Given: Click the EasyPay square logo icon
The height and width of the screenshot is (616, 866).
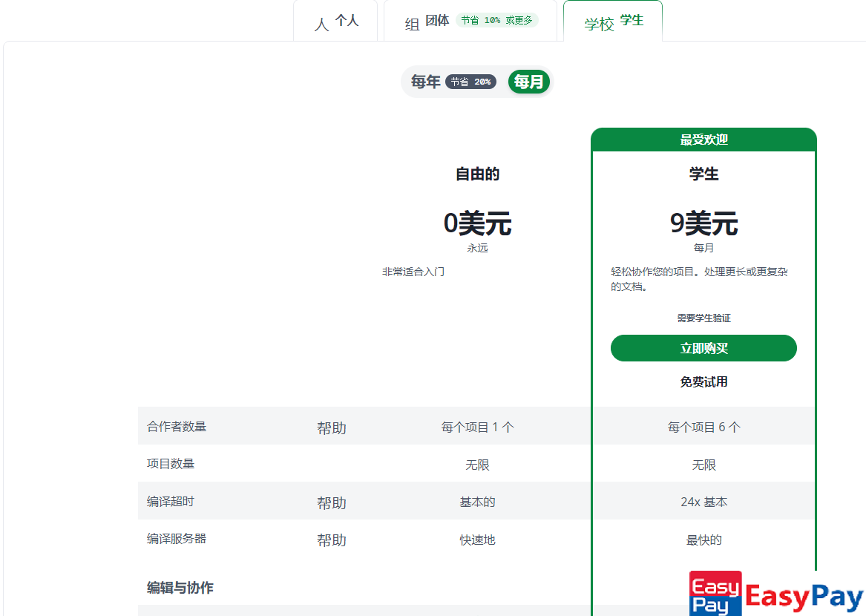Looking at the screenshot, I should coord(715,593).
